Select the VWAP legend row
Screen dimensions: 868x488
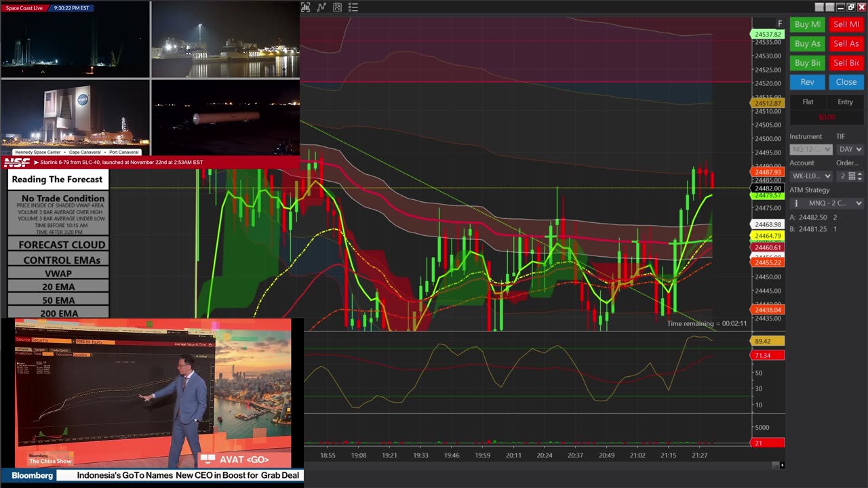(58, 274)
